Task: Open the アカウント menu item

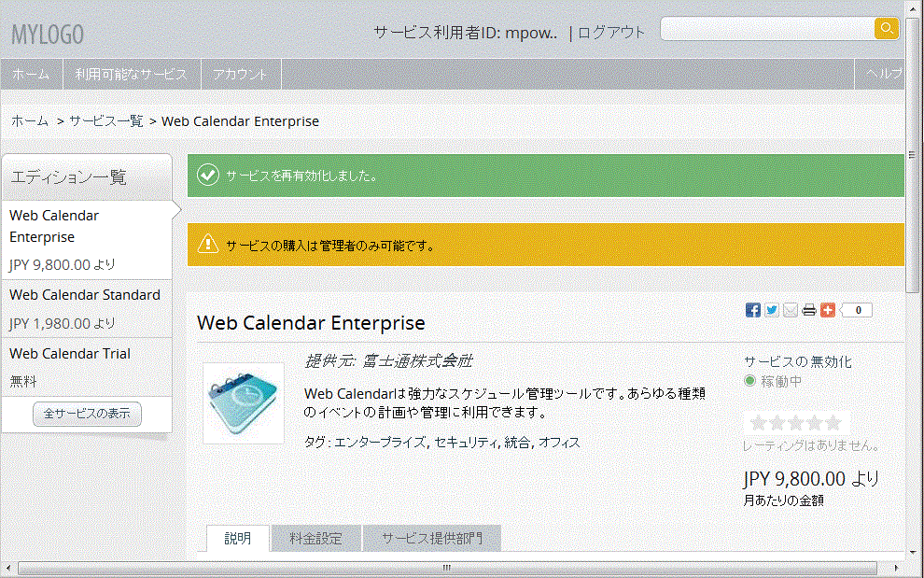Action: [x=241, y=75]
